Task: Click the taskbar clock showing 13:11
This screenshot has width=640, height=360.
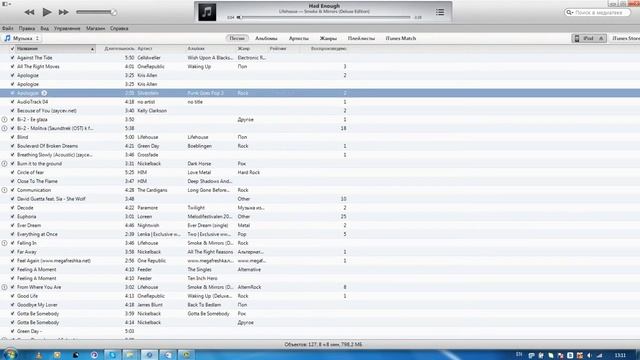Action: 620,356
